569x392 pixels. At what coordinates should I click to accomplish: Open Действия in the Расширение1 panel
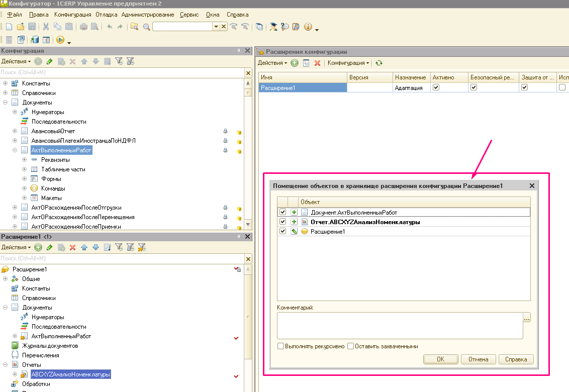point(16,247)
